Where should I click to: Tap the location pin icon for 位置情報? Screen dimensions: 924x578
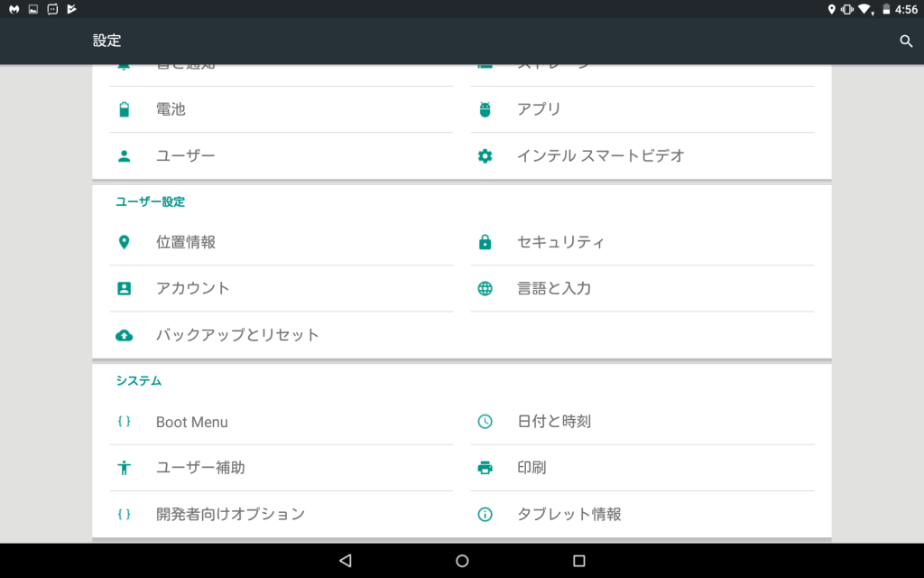(x=125, y=242)
